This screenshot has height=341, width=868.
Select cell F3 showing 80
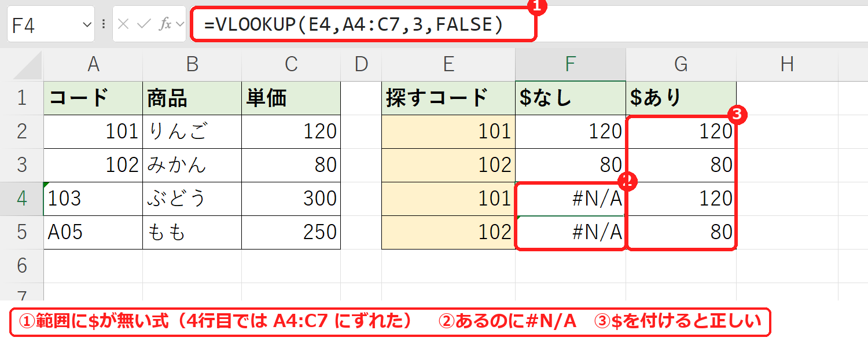click(571, 165)
